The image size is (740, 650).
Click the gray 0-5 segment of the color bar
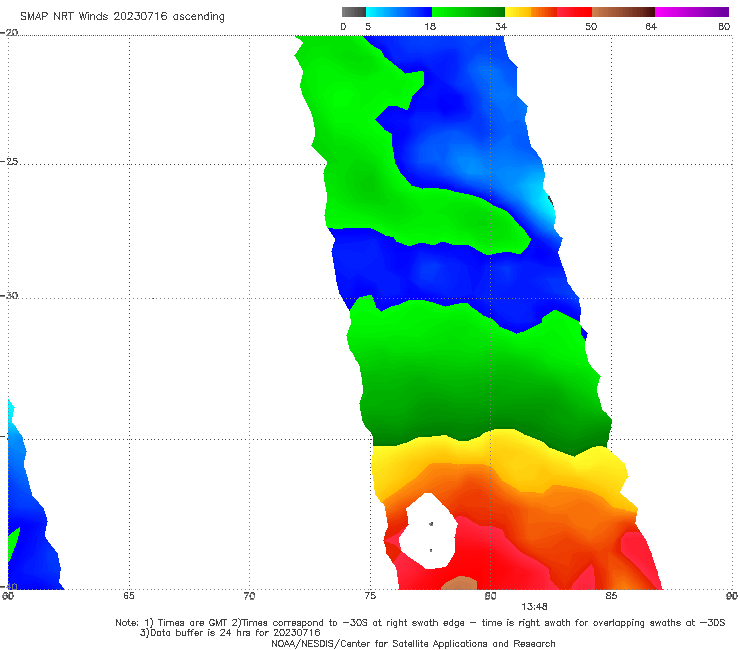click(x=353, y=12)
